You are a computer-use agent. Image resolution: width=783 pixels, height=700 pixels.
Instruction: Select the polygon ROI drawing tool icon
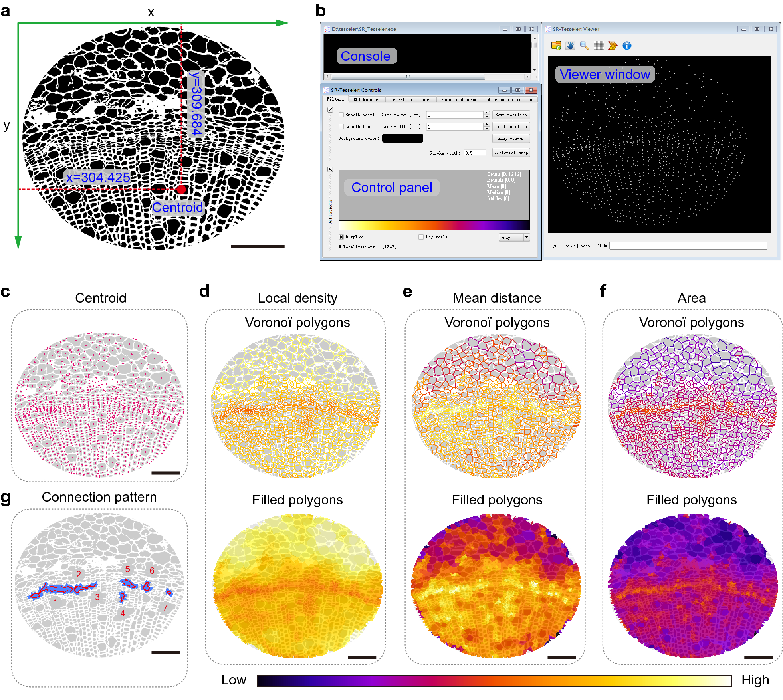coord(613,46)
